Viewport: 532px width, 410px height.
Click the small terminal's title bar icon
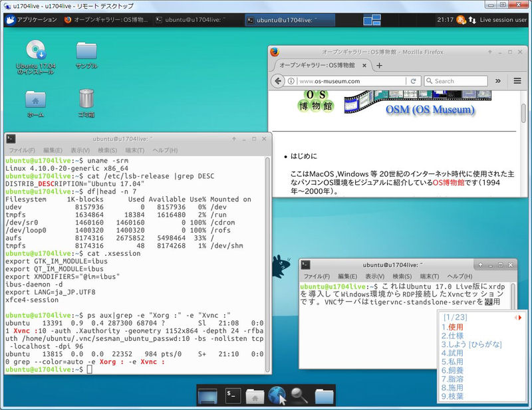coord(306,265)
